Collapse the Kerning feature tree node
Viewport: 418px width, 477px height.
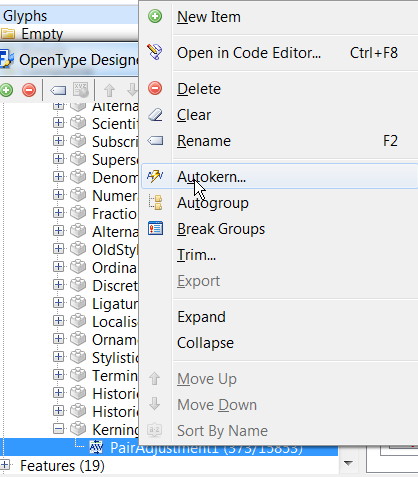point(58,429)
